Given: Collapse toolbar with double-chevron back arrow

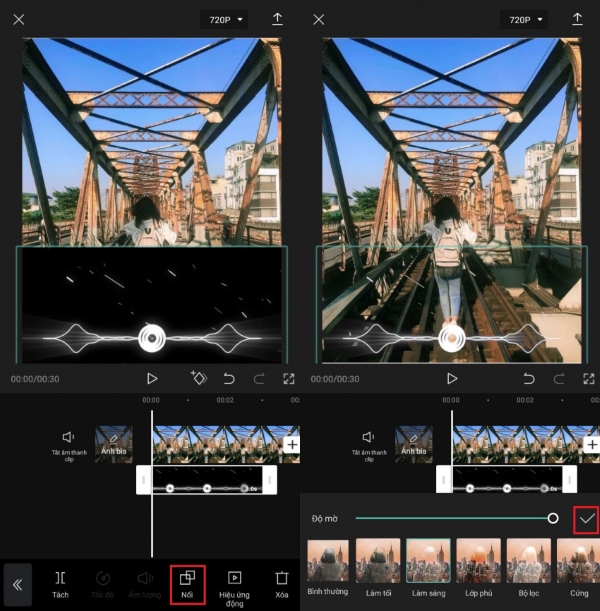Looking at the screenshot, I should 18,585.
